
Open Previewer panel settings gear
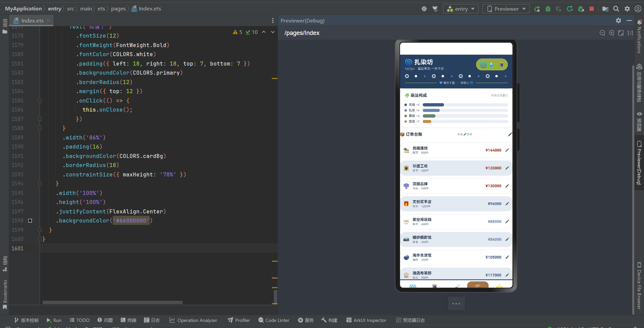click(x=618, y=20)
